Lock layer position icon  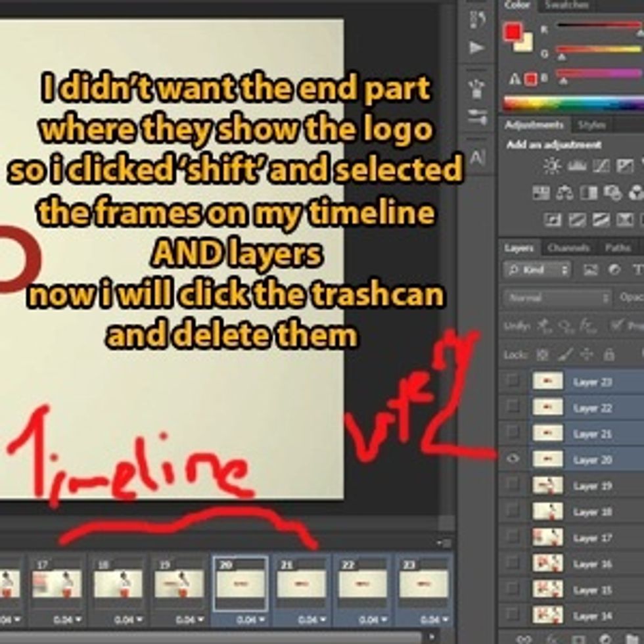pyautogui.click(x=587, y=354)
